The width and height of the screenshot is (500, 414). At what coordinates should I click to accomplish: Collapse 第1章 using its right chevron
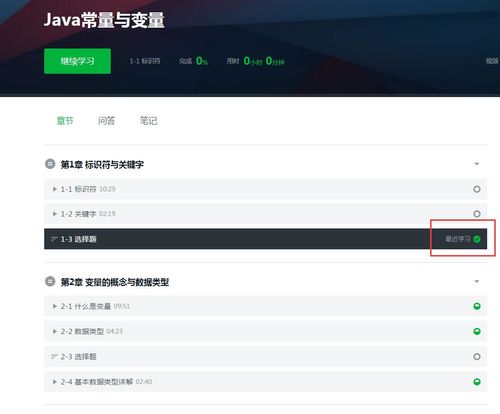tap(477, 164)
